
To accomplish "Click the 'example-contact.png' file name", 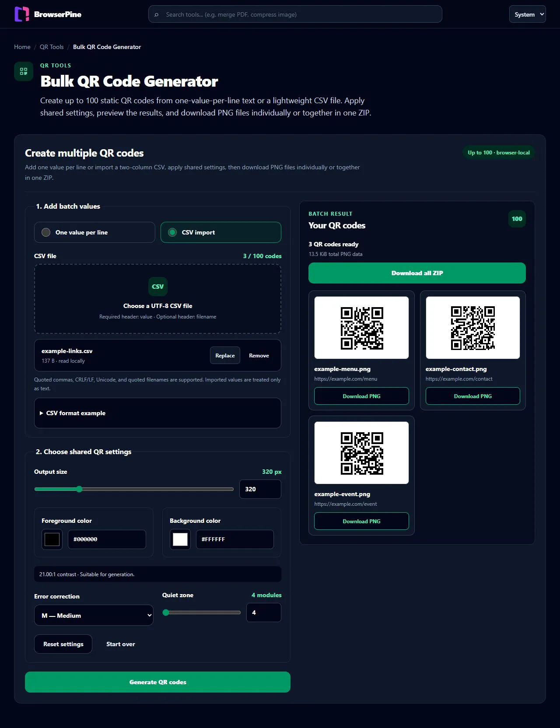I will pos(456,369).
